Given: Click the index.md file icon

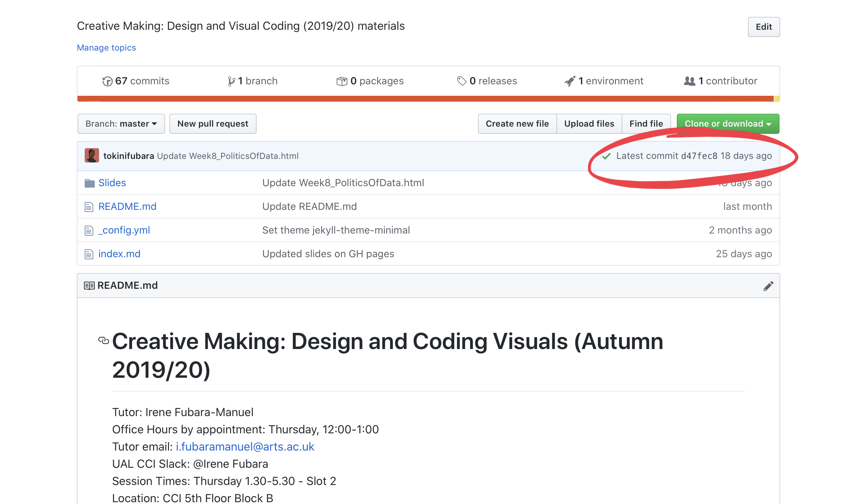Looking at the screenshot, I should (x=89, y=254).
